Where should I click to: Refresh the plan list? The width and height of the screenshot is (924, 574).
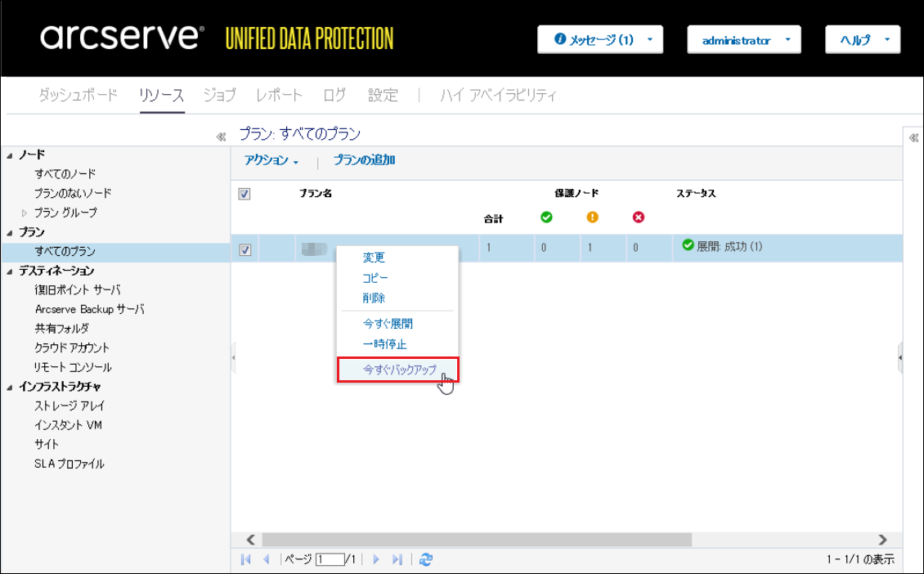coord(426,559)
